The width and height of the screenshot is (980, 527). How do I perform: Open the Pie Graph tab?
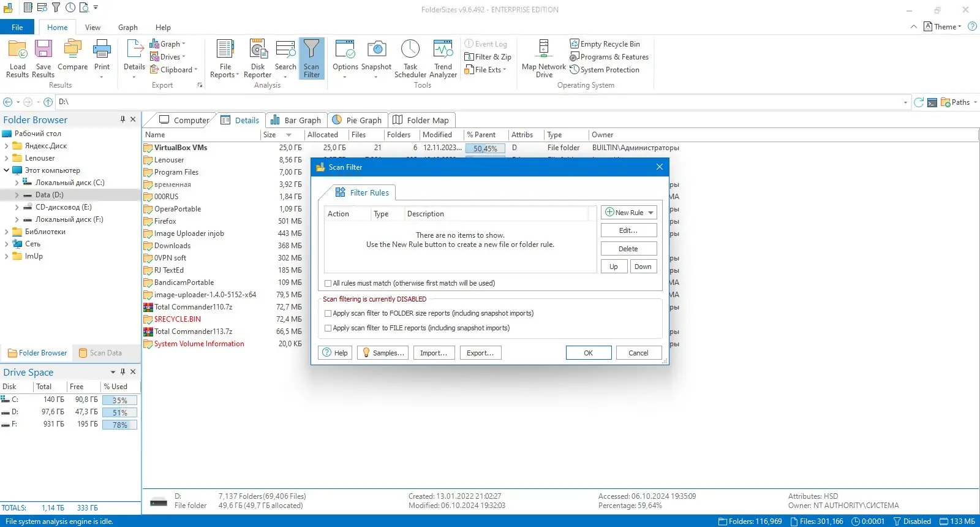[x=357, y=120]
